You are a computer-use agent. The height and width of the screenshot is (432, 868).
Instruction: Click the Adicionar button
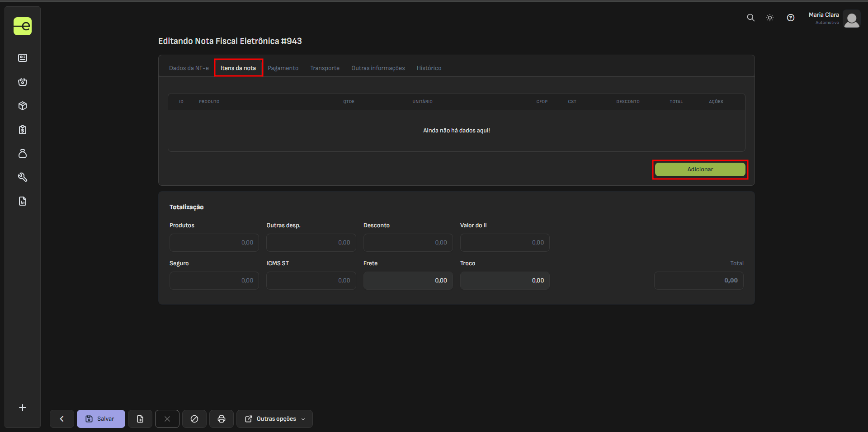pos(700,169)
